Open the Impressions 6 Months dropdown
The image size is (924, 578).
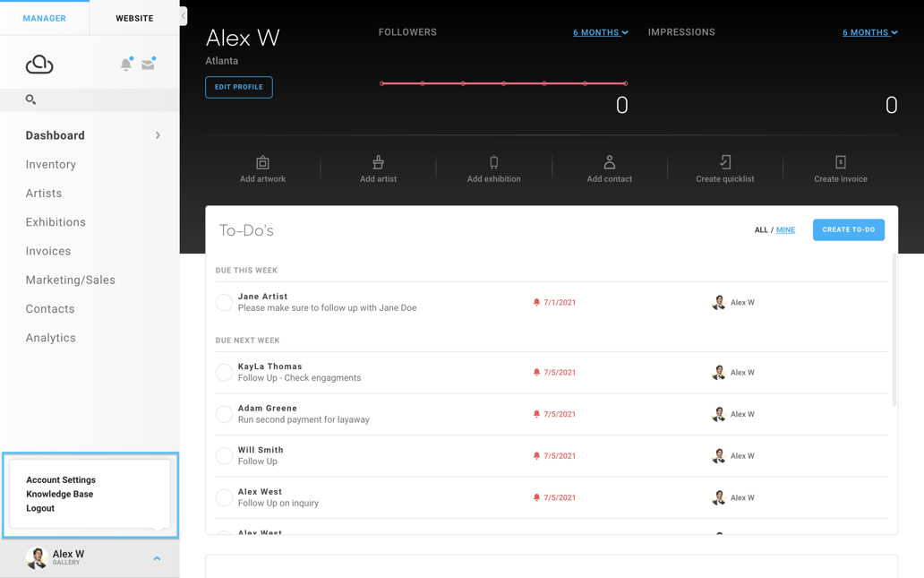click(869, 33)
